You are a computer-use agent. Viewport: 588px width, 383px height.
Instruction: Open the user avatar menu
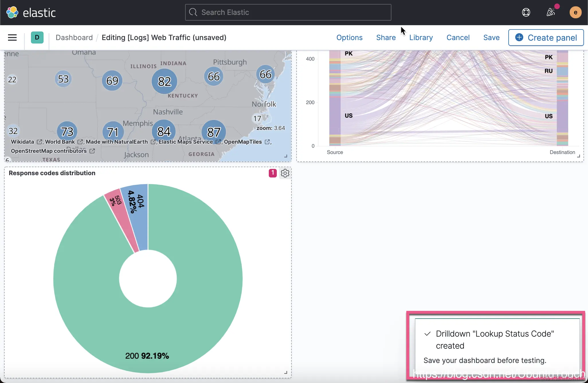(575, 12)
